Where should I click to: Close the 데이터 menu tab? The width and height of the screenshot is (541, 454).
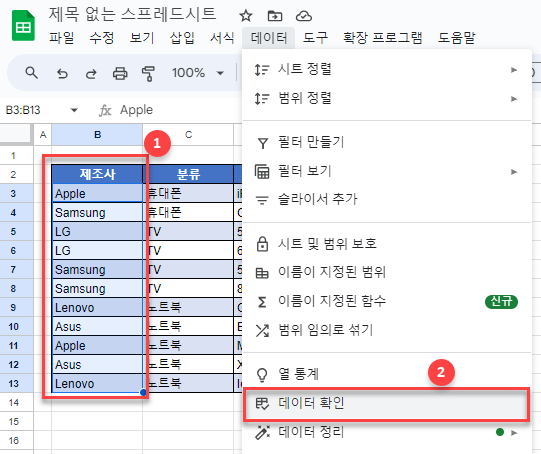pyautogui.click(x=268, y=38)
